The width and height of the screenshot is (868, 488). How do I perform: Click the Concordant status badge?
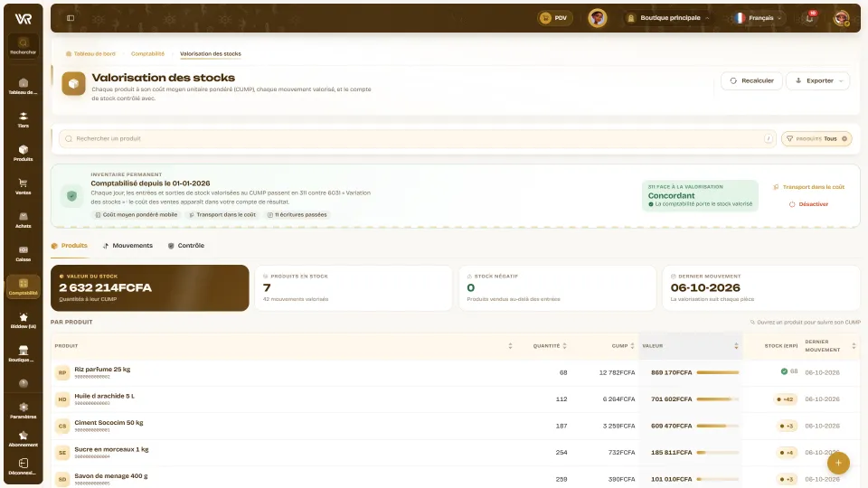click(x=700, y=196)
